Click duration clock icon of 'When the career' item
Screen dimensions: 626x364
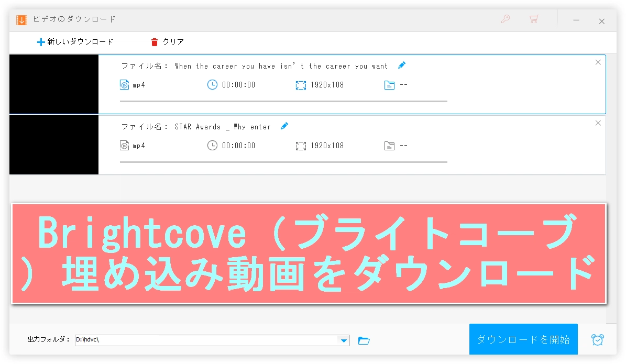click(212, 85)
